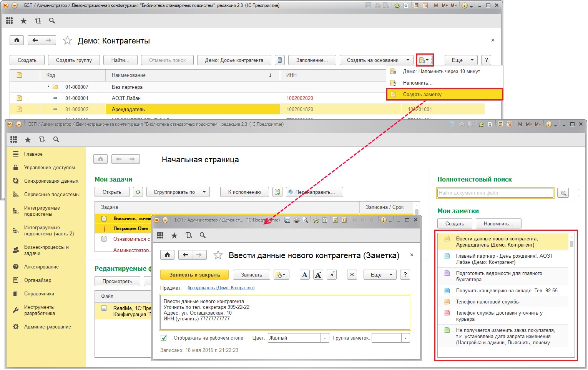This screenshot has height=370, width=588.
Task: Expand Сгруппировать по dropdown
Action: pyautogui.click(x=178, y=192)
